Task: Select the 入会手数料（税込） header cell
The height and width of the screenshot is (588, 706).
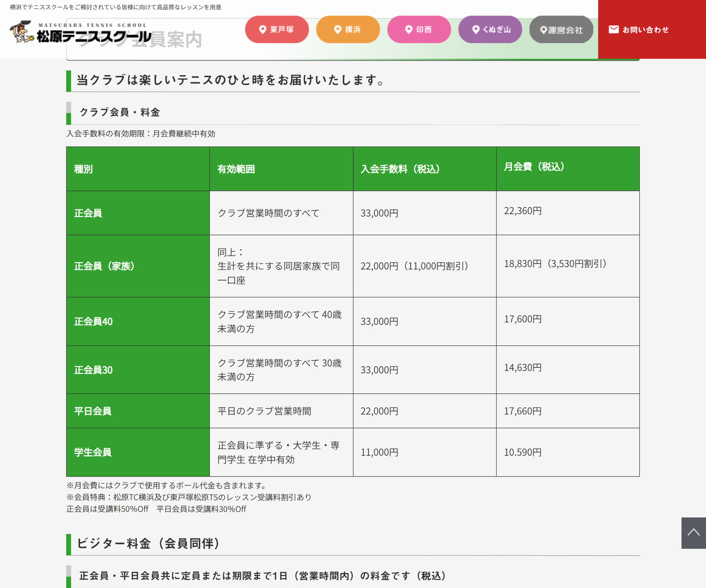Action: tap(425, 169)
